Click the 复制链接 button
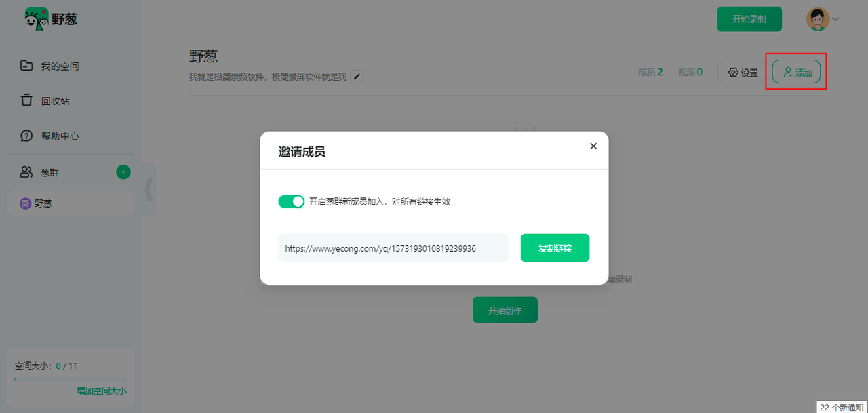The width and height of the screenshot is (868, 413). 555,248
